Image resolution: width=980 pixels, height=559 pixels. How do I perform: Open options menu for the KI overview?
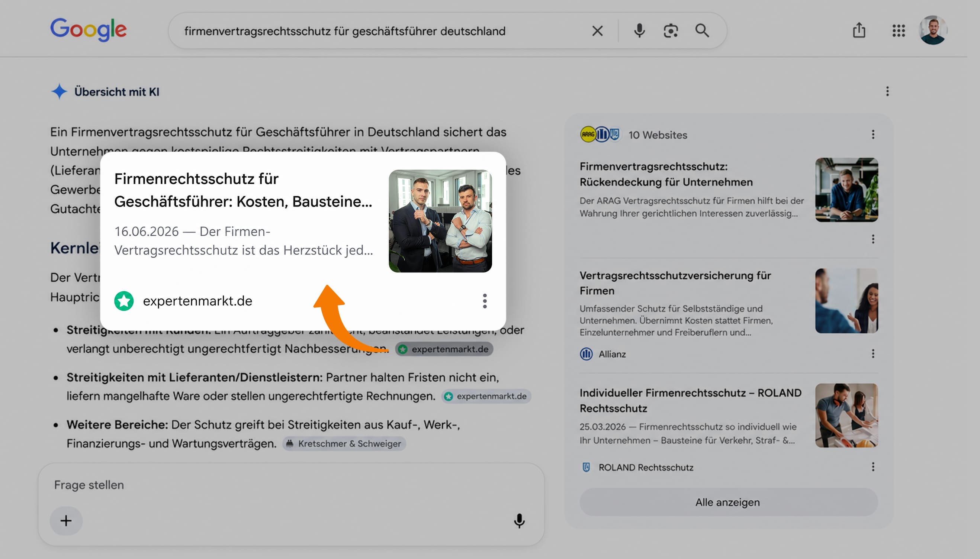pos(887,91)
